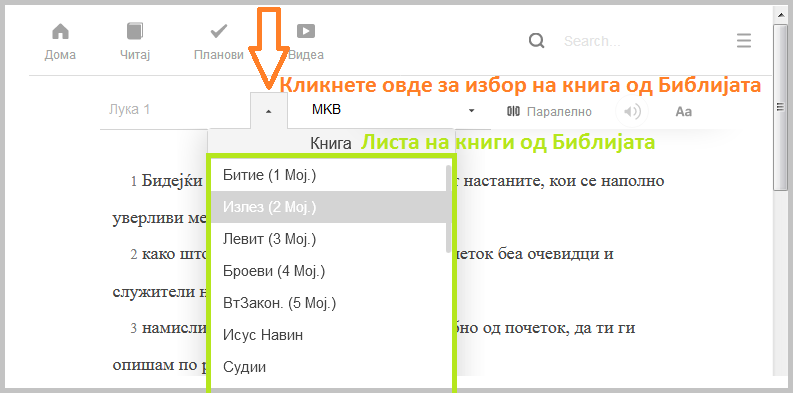Click the book list scrollbar thumb

[x=448, y=208]
